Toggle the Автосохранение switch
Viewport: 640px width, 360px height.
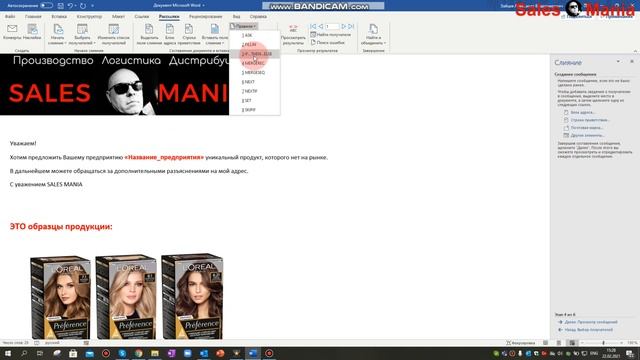tap(46, 6)
